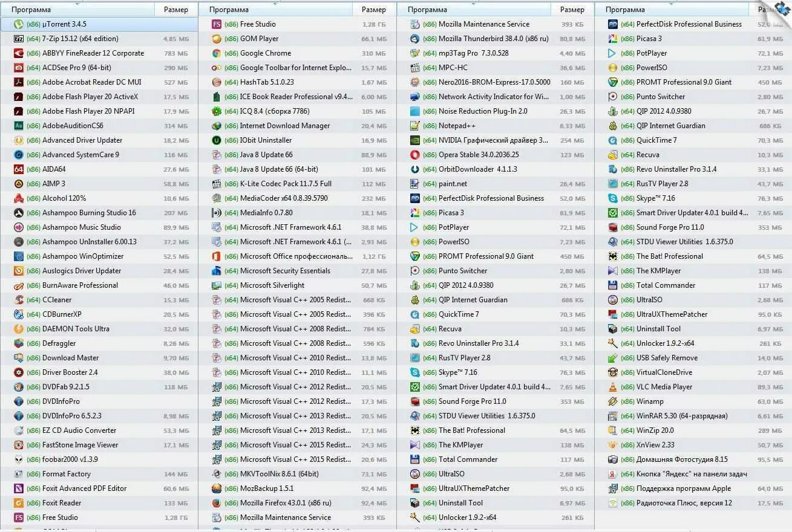The height and width of the screenshot is (532, 792).
Task: Click the foobar2000 alien icon
Action: pyautogui.click(x=19, y=459)
